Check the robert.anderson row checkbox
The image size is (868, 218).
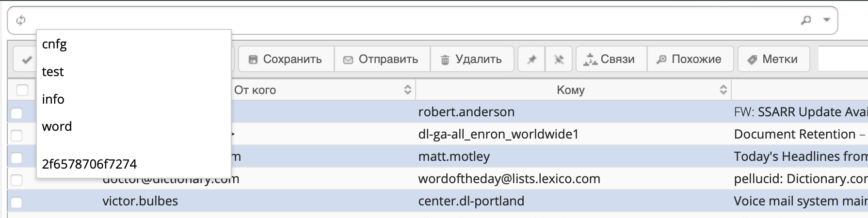16,113
